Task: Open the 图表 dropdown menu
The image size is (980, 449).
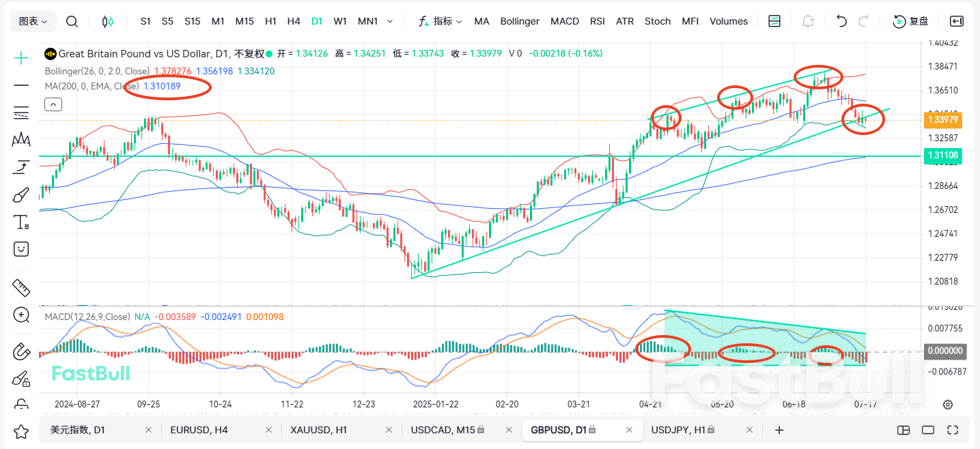Action: pyautogui.click(x=32, y=21)
